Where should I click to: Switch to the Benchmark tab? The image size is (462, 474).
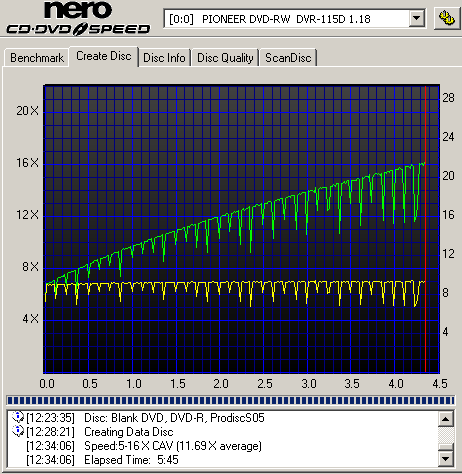(37, 58)
